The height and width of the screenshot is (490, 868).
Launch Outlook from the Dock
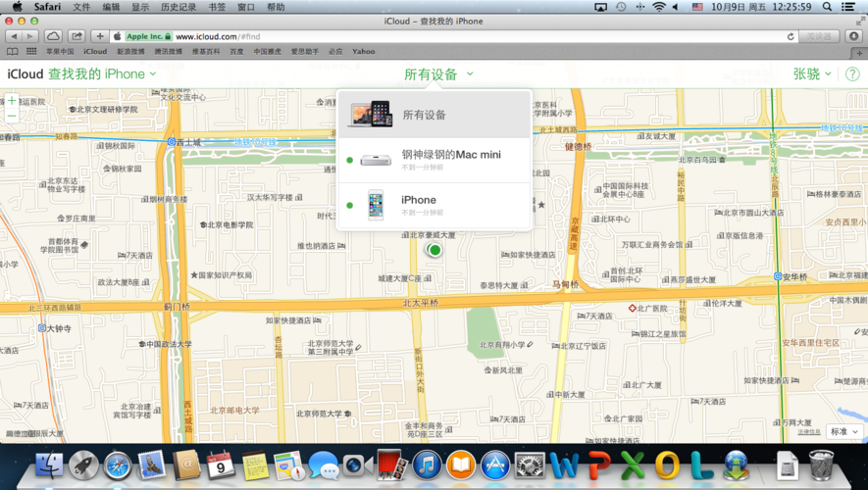[x=667, y=465]
